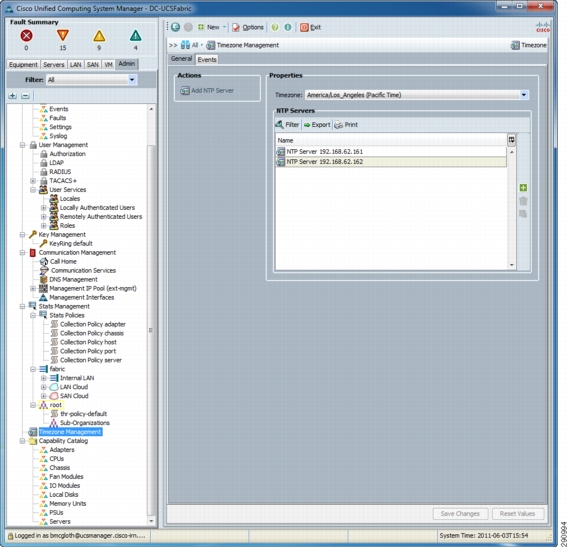This screenshot has width=576, height=559.
Task: Select the Call Home tree item
Action: tap(63, 262)
